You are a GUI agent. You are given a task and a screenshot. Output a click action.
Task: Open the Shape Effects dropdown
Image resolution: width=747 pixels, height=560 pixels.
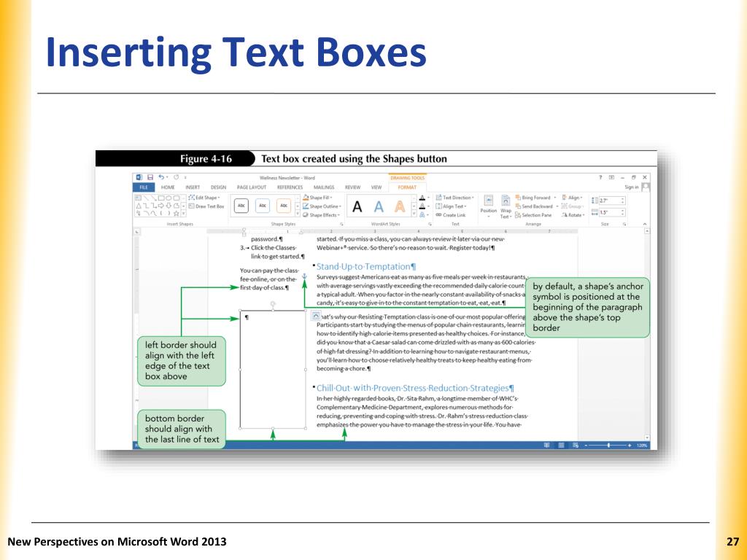click(322, 215)
